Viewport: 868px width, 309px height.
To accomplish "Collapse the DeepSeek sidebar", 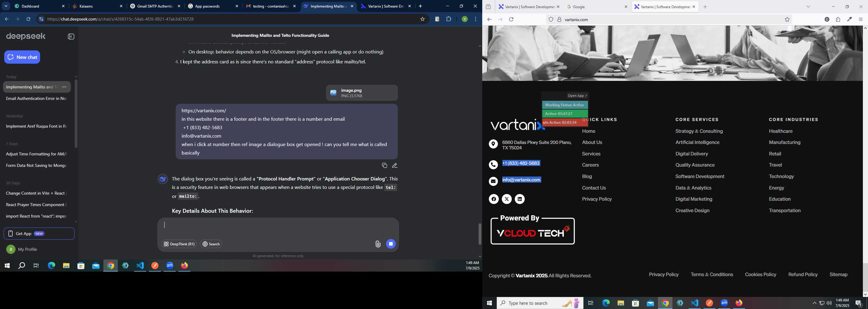I will pyautogui.click(x=71, y=37).
